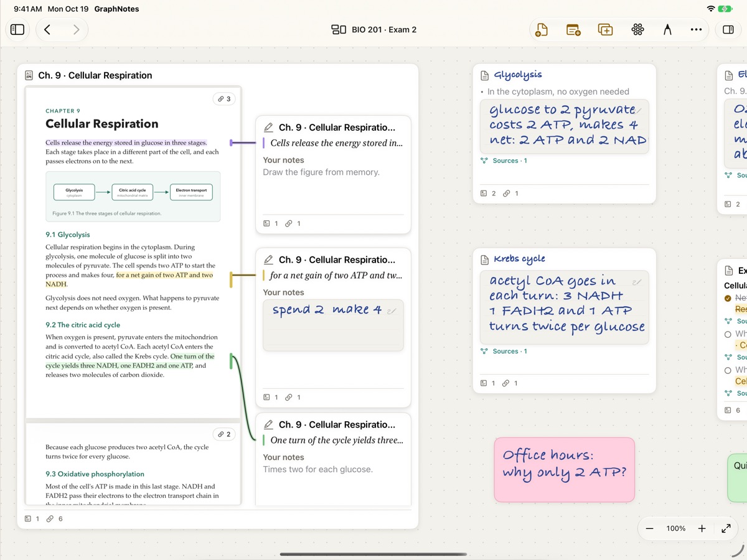Select the purple highlight 'Cells release the energy'
Viewport: 747px width, 560px height.
pyautogui.click(x=126, y=142)
